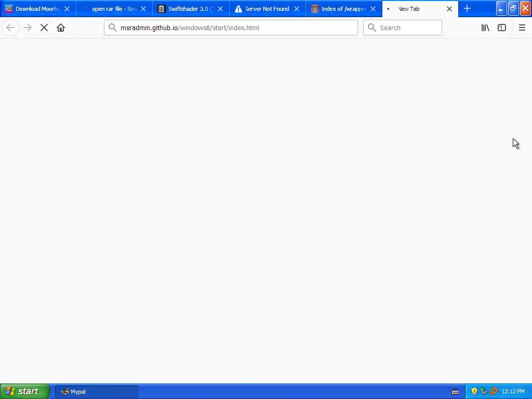Screen dimensions: 532x399
Task: Open the security shield tray icon
Action: coord(474,392)
